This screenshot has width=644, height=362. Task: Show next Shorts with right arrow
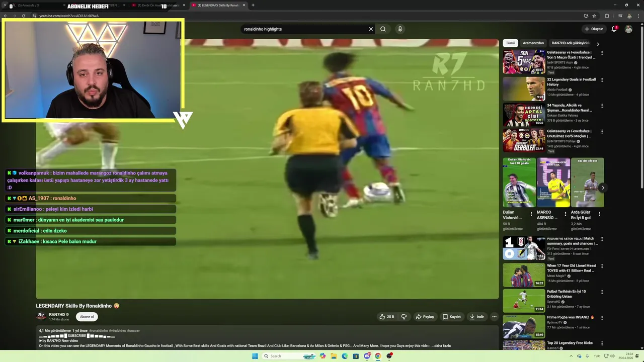(x=603, y=188)
